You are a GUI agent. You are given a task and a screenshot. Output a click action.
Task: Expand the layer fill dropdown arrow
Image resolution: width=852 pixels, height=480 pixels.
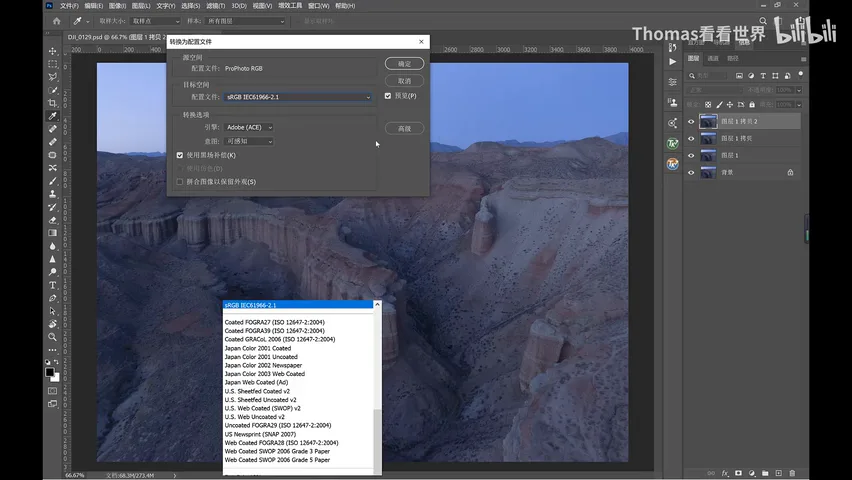tap(799, 104)
